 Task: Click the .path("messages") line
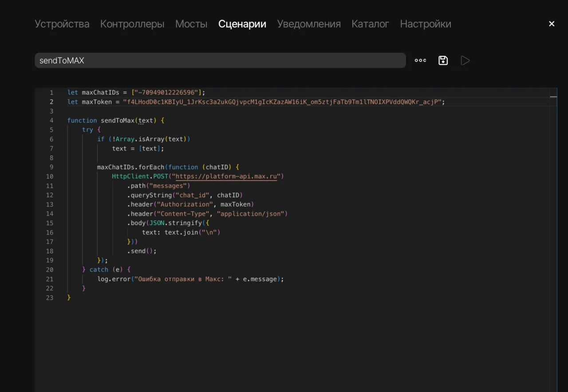tap(158, 186)
